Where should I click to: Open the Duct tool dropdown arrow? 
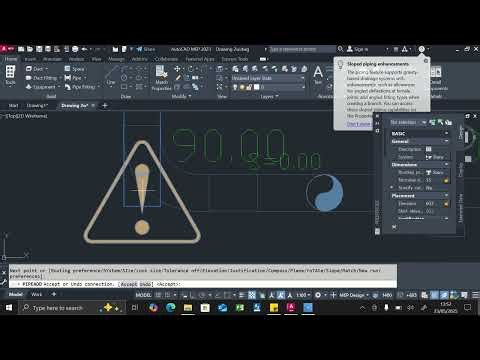click(47, 69)
